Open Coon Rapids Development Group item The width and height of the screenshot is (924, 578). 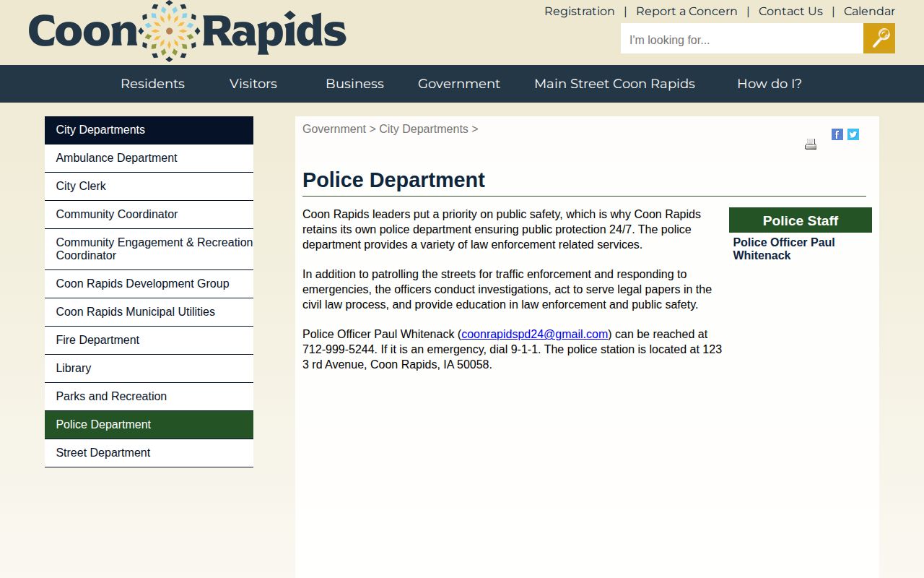click(149, 284)
